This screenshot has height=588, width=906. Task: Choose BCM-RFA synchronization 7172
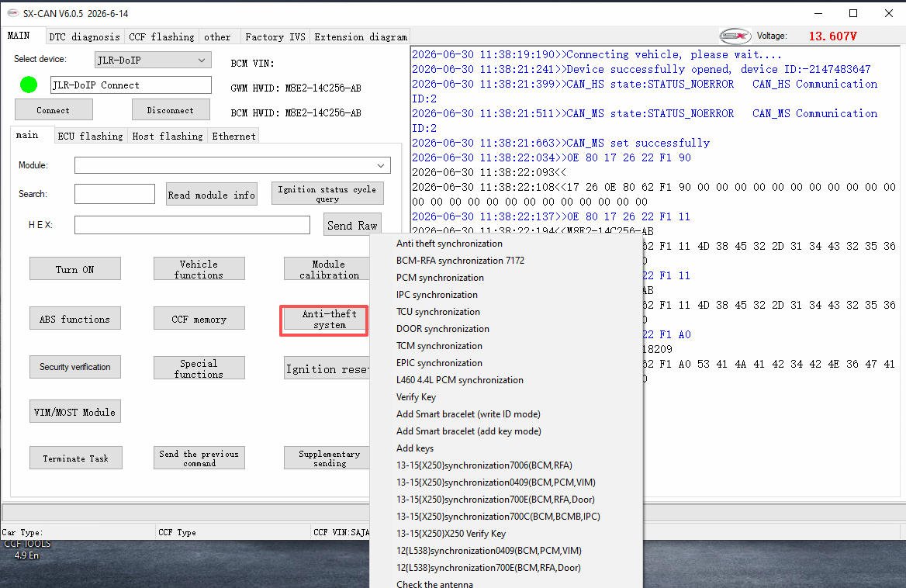coord(507,261)
